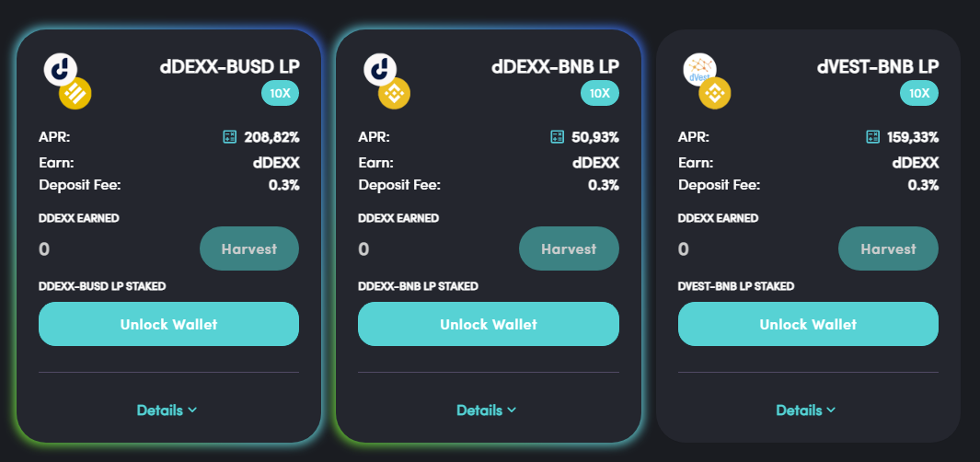Click the 208,82% APR value
Image resolution: width=980 pixels, height=462 pixels.
point(271,137)
